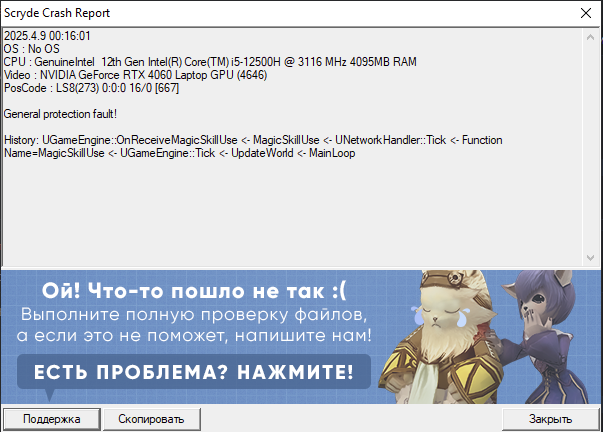Click the History UGameEngine::OnReceiveMagicSkillUse line
Screen dimensions: 603x432
point(253,140)
